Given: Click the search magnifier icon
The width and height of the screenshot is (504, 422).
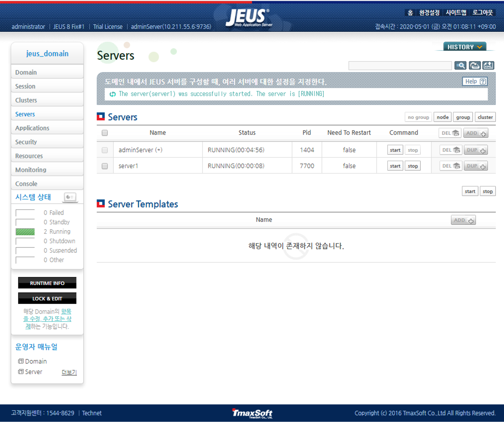Looking at the screenshot, I should pos(460,65).
